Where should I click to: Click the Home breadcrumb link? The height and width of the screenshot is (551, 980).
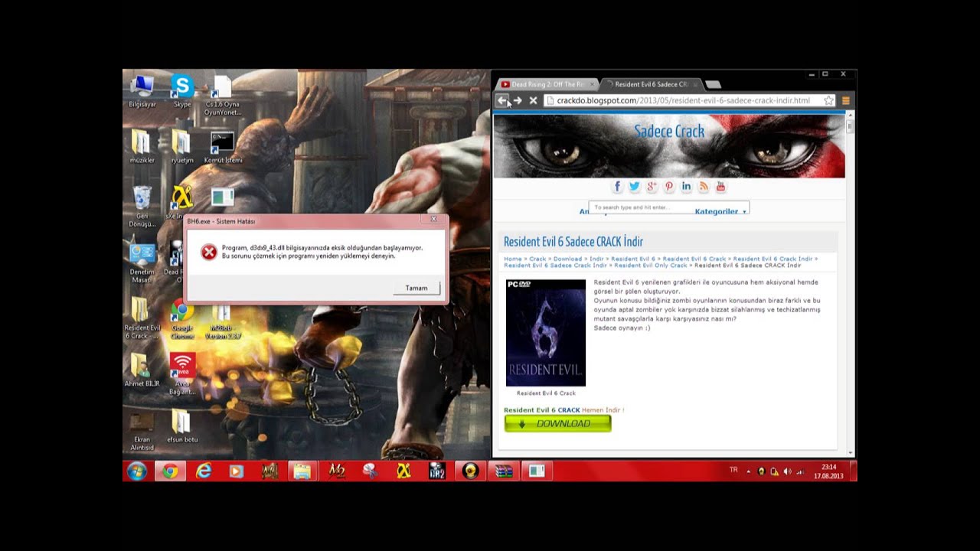[x=512, y=259]
